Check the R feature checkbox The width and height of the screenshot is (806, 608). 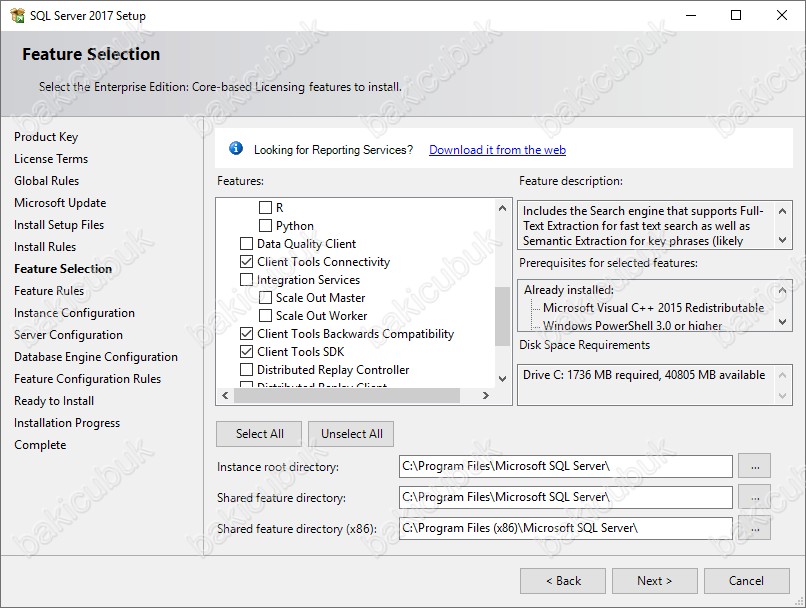[x=265, y=208]
